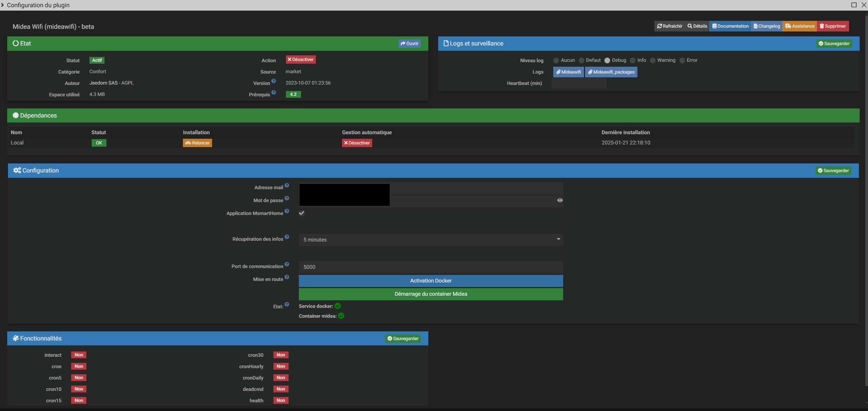Open Assistance for the plugin
This screenshot has width=868, height=411.
coord(800,26)
